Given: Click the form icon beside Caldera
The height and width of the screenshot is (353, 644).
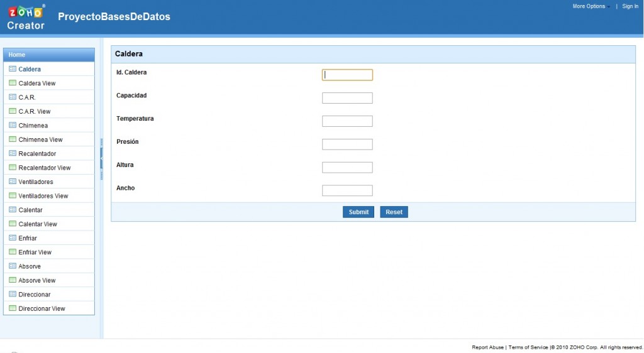Looking at the screenshot, I should [13, 69].
